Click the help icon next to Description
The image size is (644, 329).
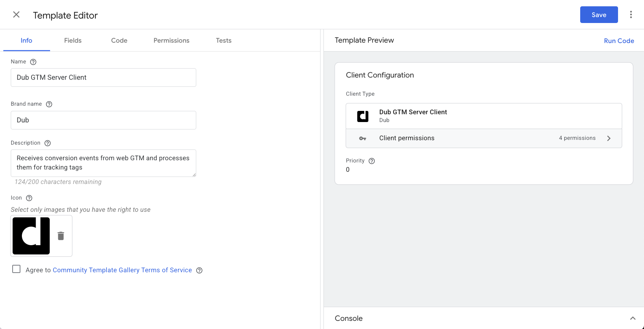tap(47, 143)
